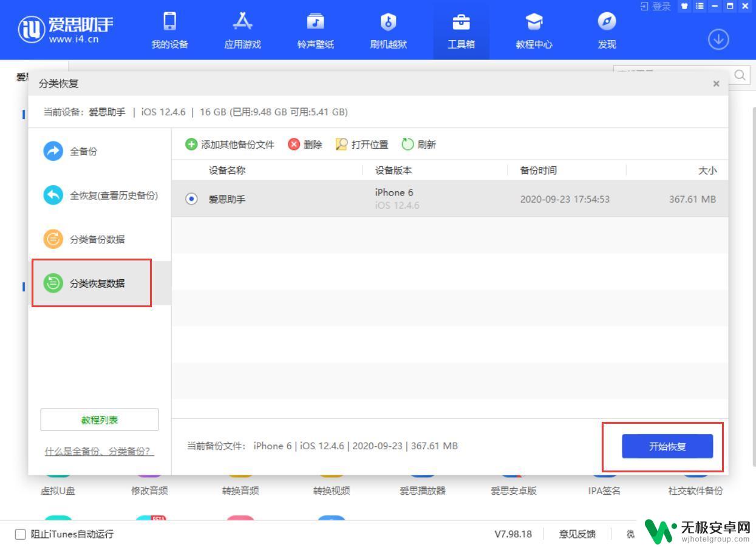Click the 设备版本 column header

click(393, 171)
